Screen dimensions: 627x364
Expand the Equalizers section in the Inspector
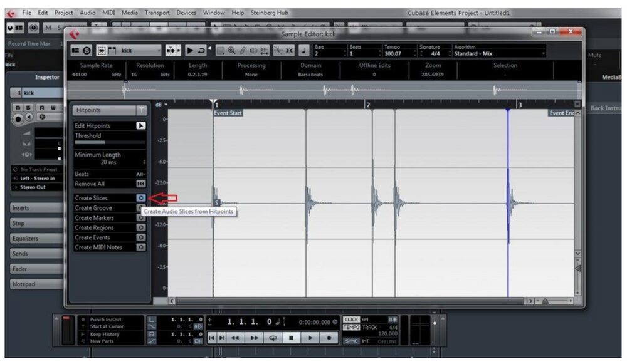(36, 238)
